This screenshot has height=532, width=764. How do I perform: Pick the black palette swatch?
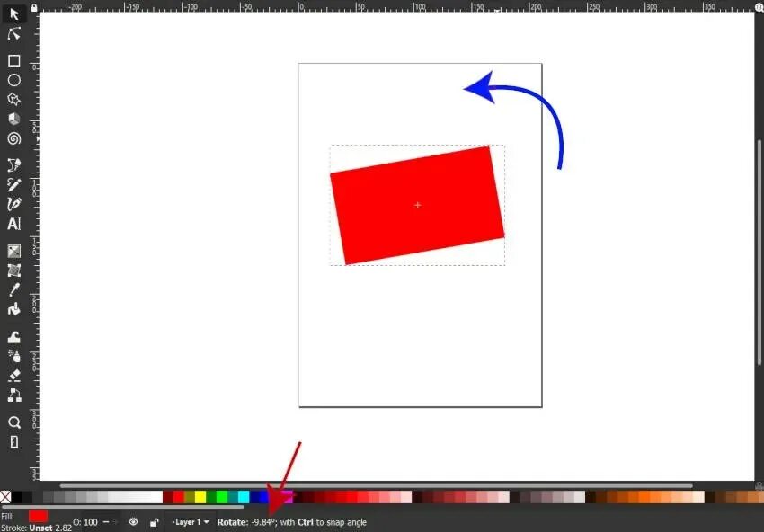[16, 497]
